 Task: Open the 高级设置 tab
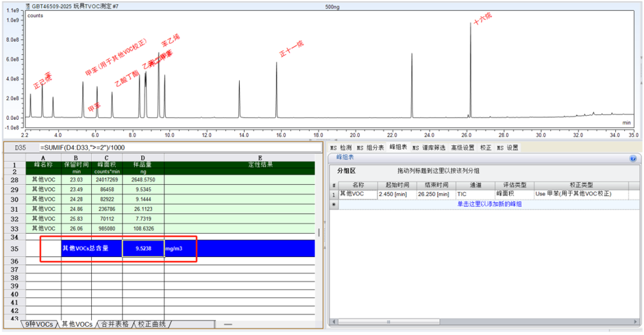462,147
